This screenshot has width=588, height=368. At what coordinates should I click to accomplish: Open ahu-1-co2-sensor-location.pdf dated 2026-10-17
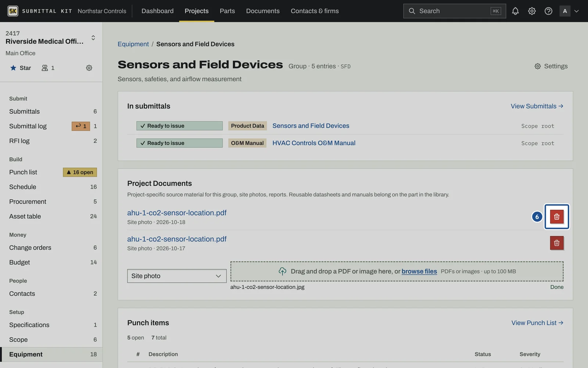click(177, 239)
